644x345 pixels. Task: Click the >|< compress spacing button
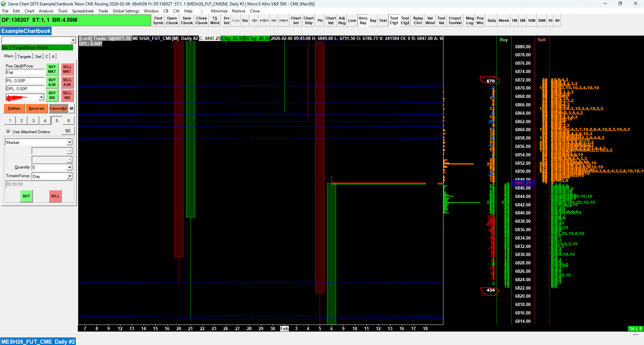pyautogui.click(x=274, y=20)
